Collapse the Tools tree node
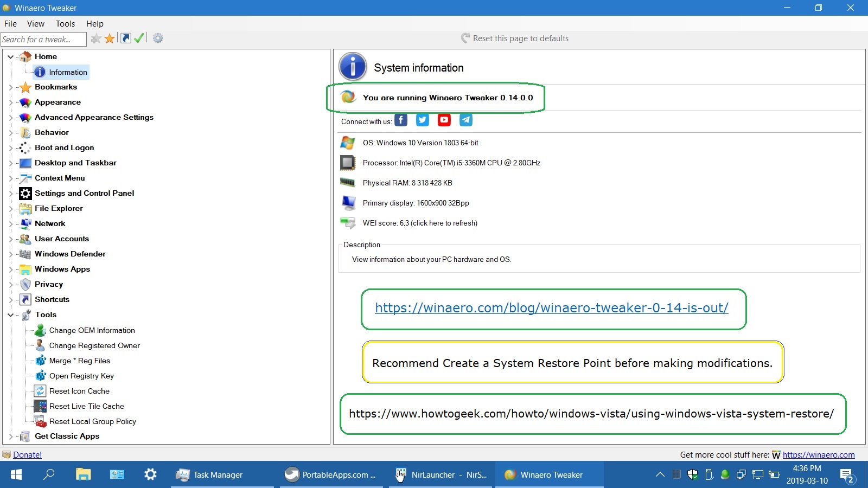868x488 pixels. (x=10, y=314)
